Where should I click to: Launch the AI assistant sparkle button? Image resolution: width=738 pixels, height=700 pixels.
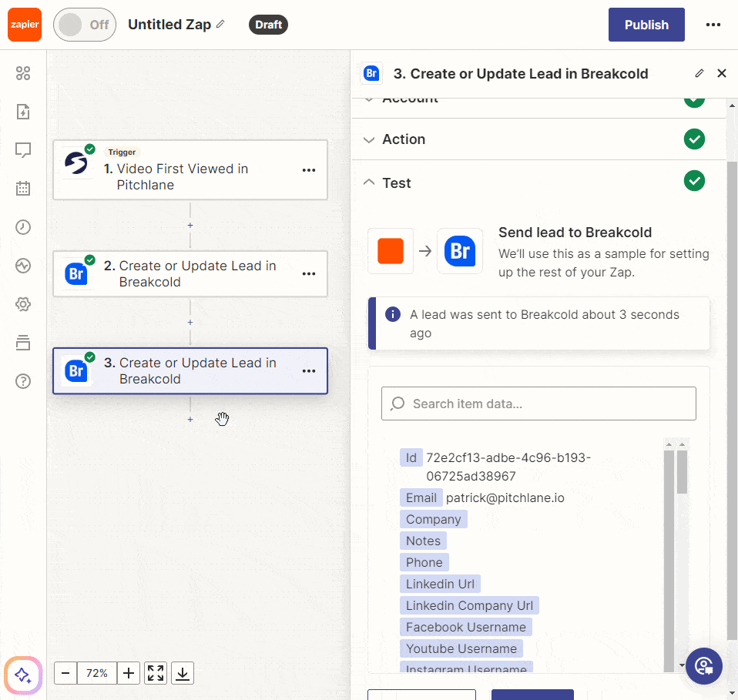click(x=23, y=675)
